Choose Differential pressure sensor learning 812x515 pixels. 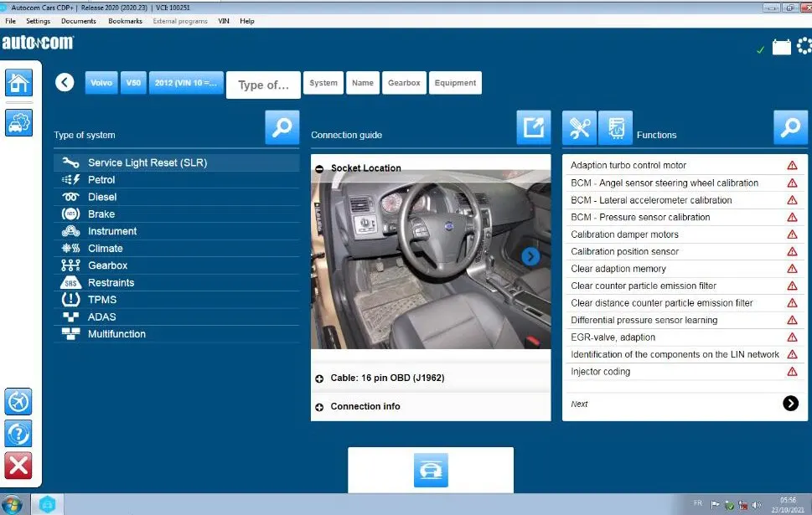(x=684, y=320)
